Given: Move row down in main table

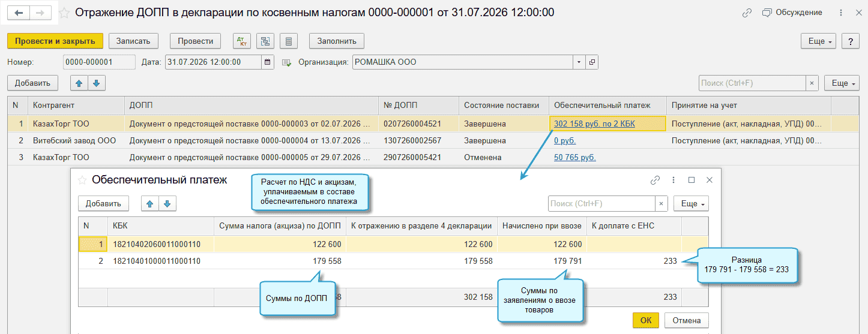Looking at the screenshot, I should 97,83.
